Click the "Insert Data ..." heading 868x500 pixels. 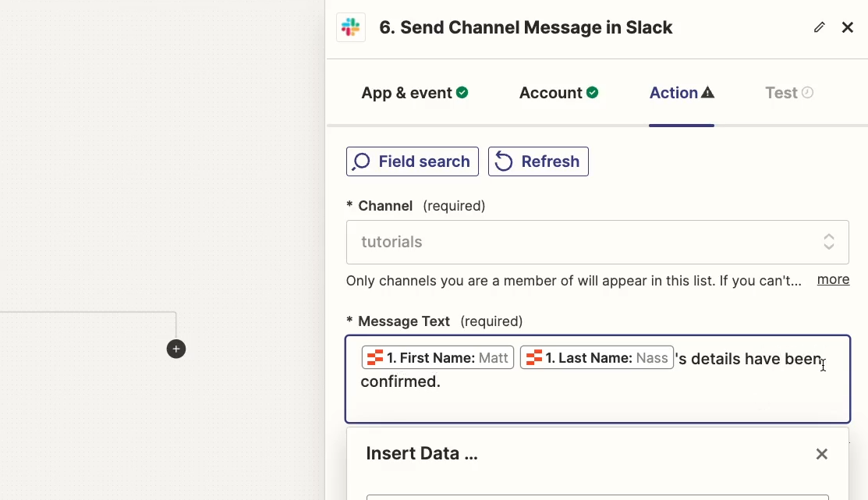pos(422,453)
